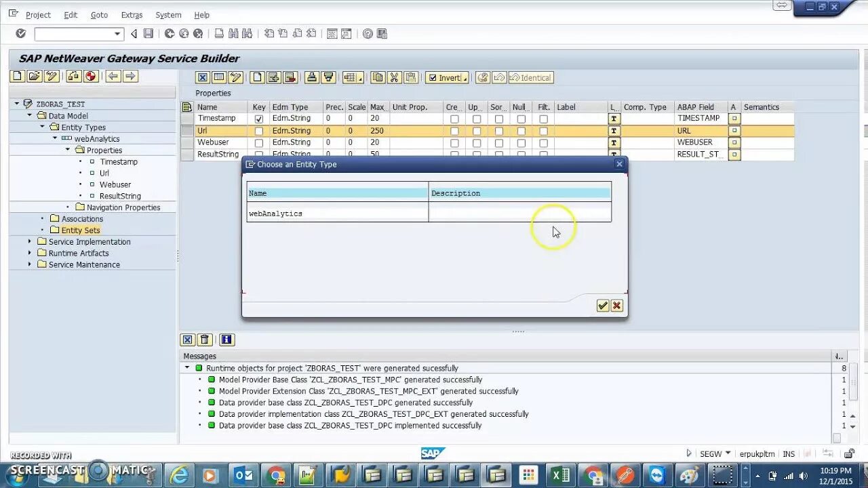Select the Associations folder in tree
The height and width of the screenshot is (488, 868).
[x=82, y=219]
